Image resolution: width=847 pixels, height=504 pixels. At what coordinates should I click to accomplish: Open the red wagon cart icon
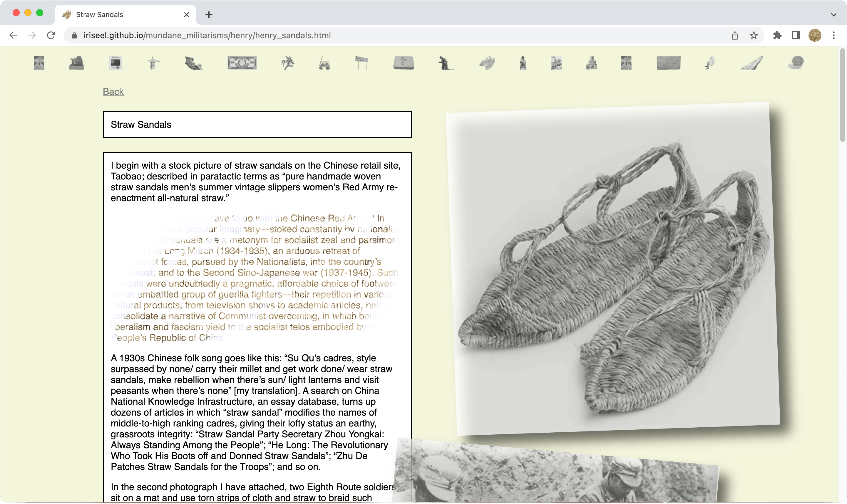324,63
